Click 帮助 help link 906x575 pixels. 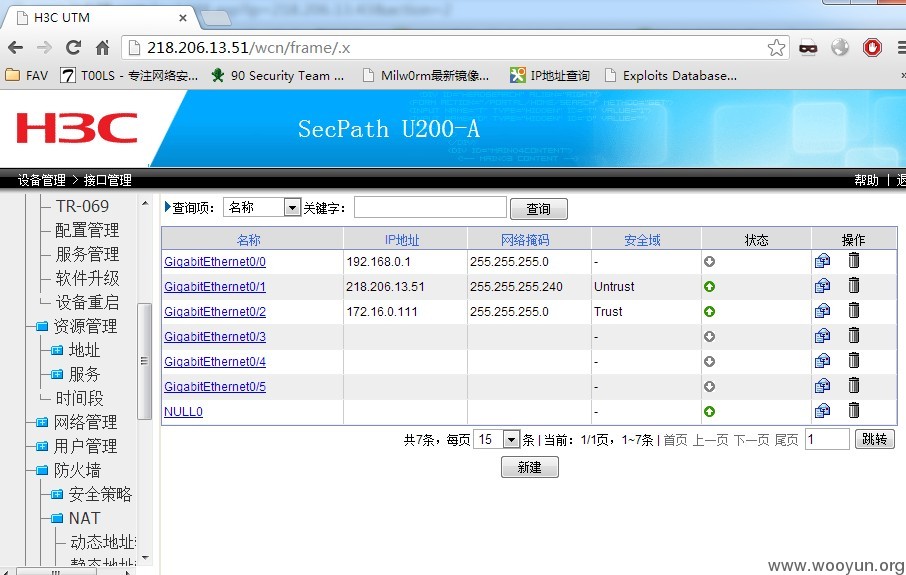(x=866, y=180)
